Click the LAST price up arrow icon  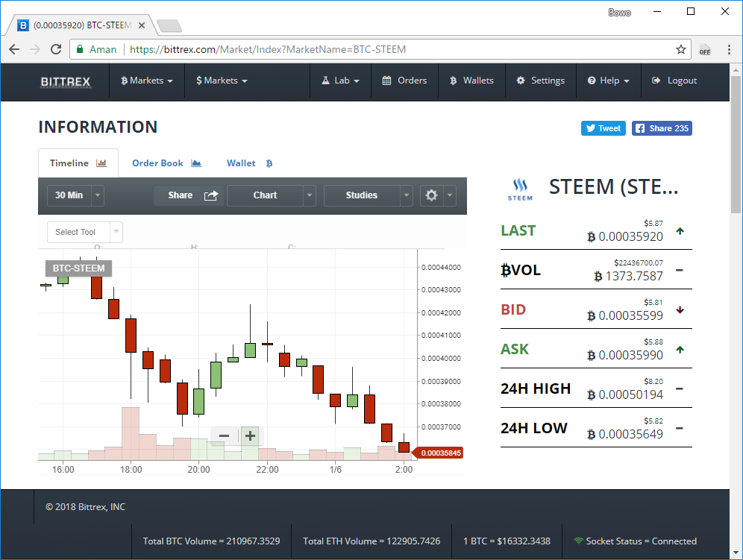680,231
